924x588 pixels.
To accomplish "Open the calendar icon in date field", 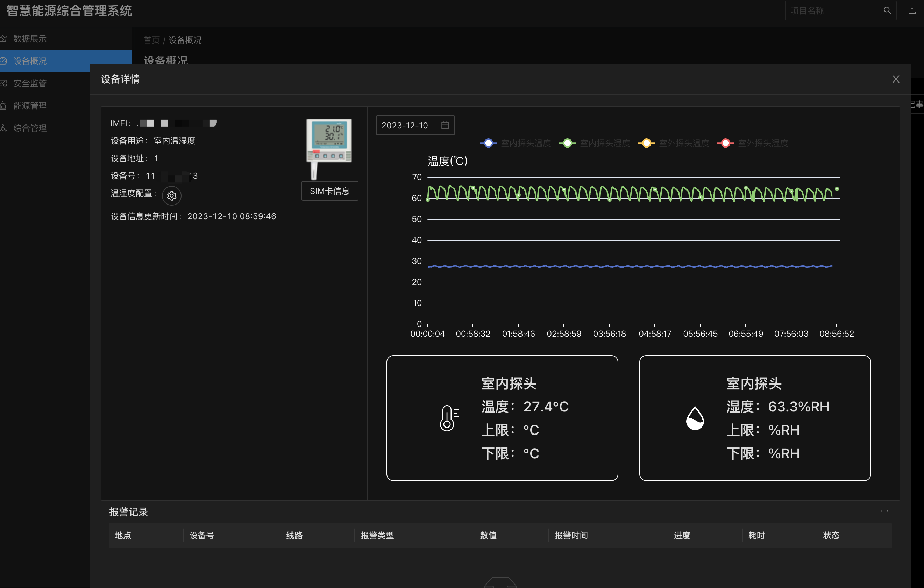I will pos(445,126).
